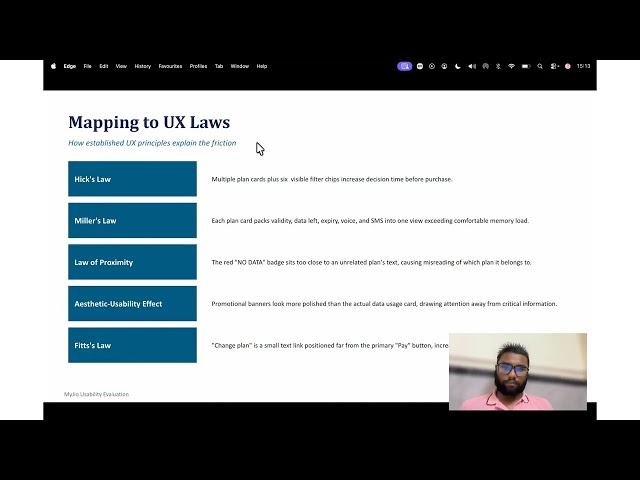The image size is (640, 480).
Task: Click the Focus moon icon
Action: click(x=458, y=66)
